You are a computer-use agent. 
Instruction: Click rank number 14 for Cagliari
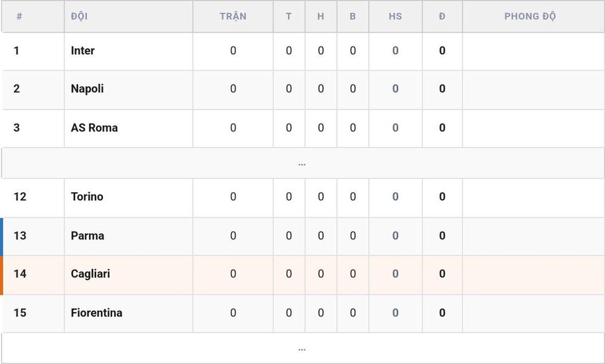point(20,274)
